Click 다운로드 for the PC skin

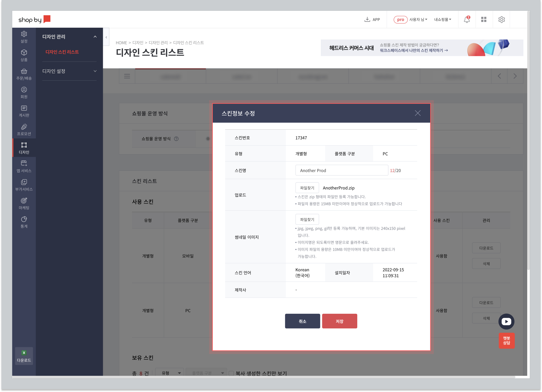pos(486,302)
